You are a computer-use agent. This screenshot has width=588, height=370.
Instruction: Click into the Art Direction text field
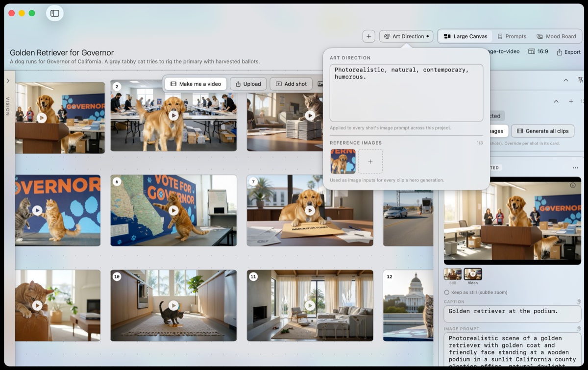pos(406,93)
